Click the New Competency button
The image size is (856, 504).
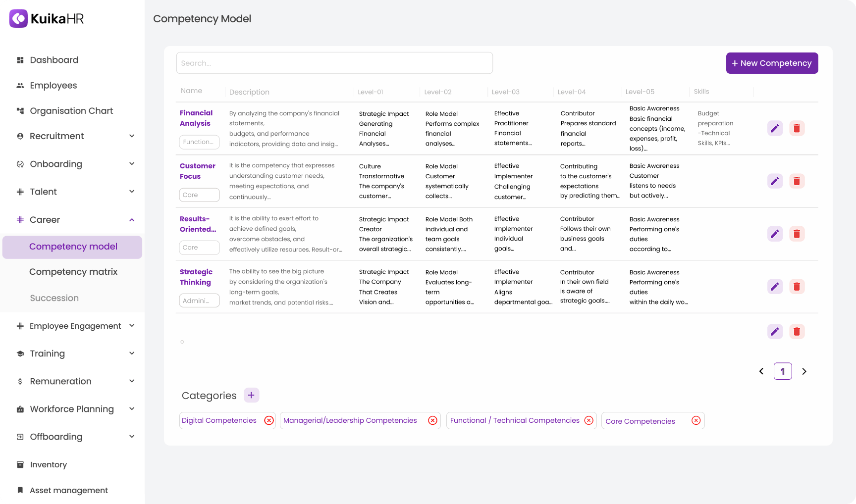(772, 63)
